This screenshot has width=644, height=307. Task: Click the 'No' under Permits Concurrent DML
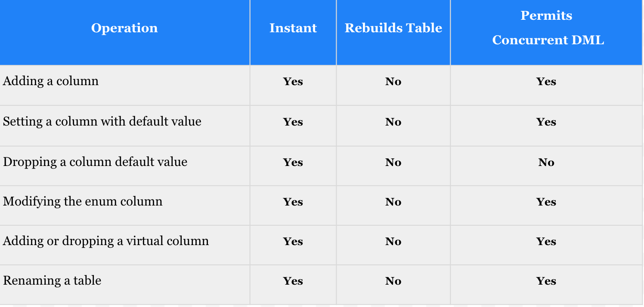[x=546, y=163]
